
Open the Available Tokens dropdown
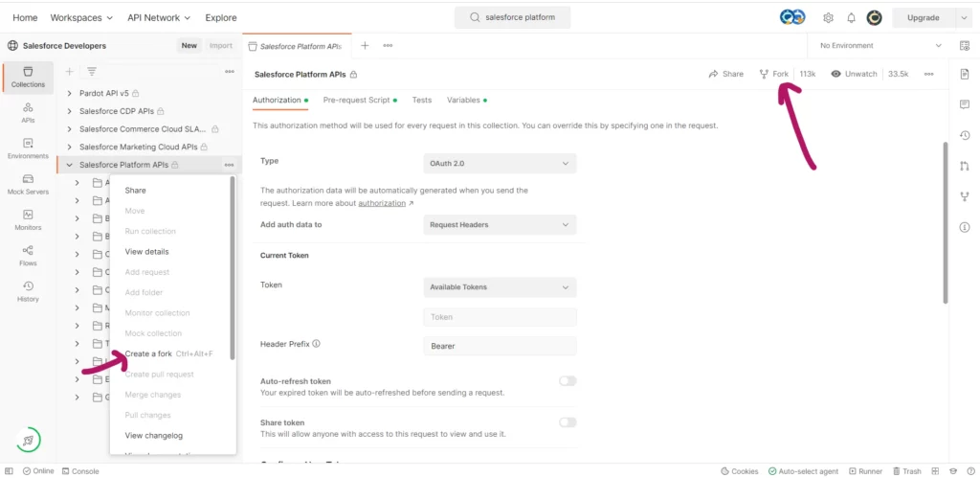500,287
